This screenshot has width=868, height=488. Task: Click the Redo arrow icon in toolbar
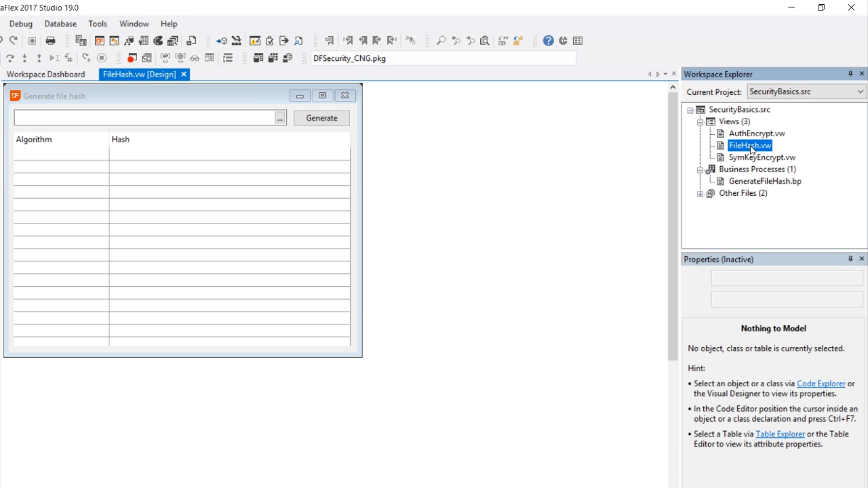[x=13, y=41]
